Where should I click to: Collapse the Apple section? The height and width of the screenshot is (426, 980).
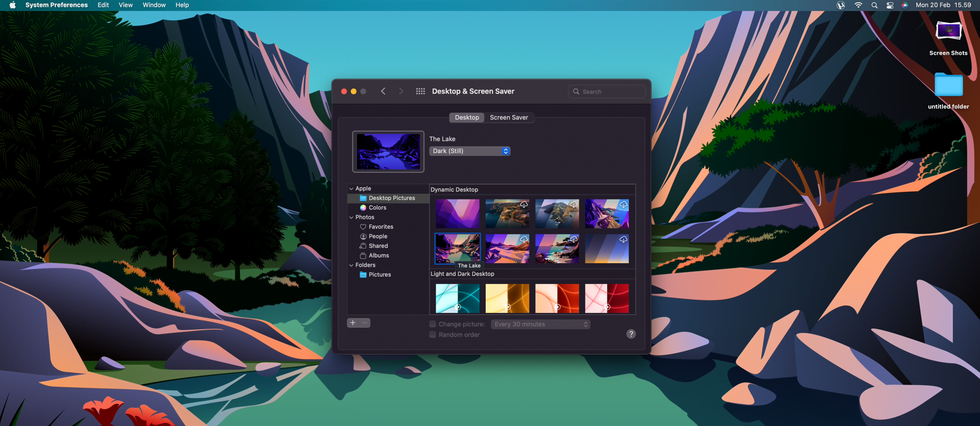(x=351, y=188)
